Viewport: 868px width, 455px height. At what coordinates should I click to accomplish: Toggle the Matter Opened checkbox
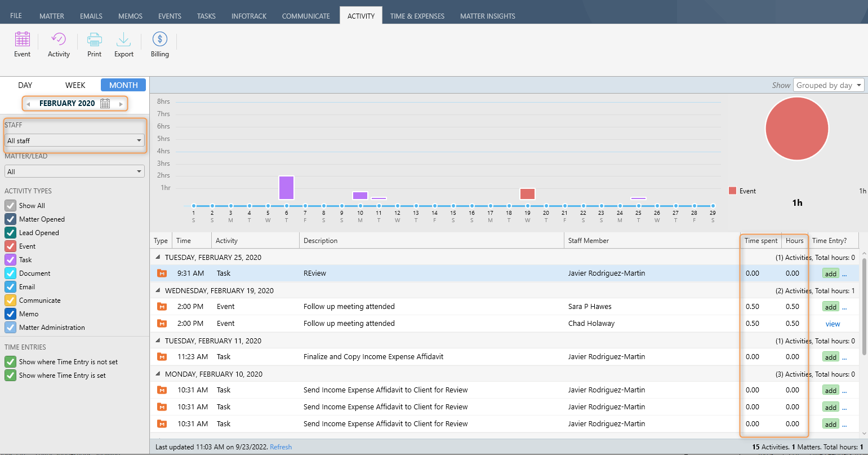[10, 219]
